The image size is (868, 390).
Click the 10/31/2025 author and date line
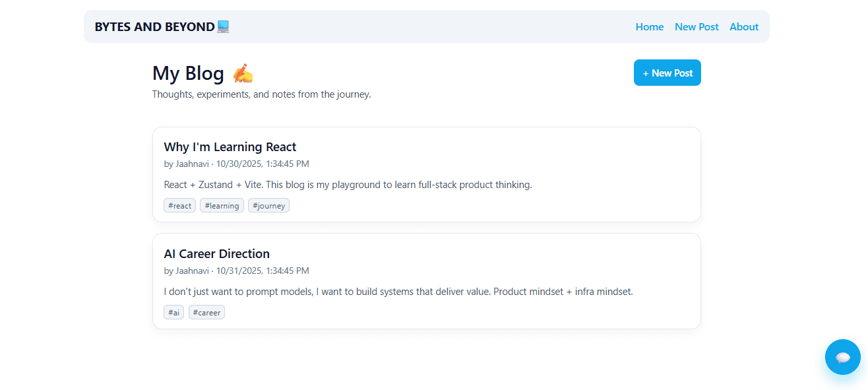236,271
